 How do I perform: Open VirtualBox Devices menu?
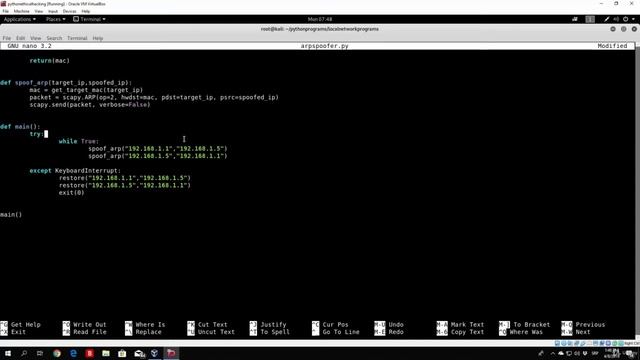[69, 11]
